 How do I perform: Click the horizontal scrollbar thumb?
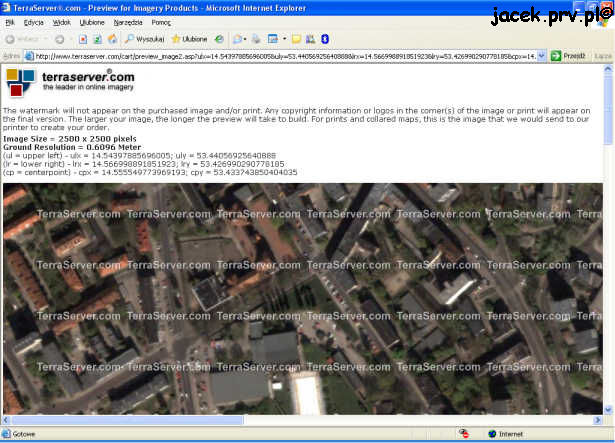coord(127,420)
